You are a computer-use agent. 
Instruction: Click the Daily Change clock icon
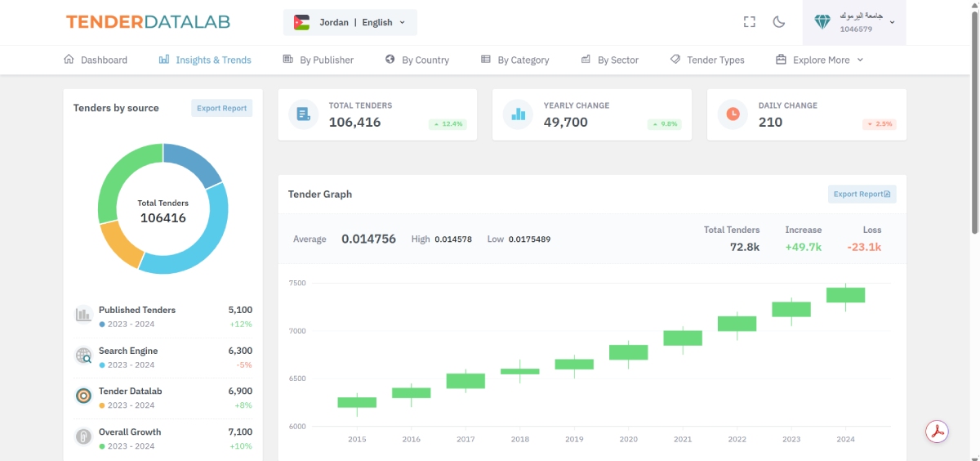click(x=733, y=114)
